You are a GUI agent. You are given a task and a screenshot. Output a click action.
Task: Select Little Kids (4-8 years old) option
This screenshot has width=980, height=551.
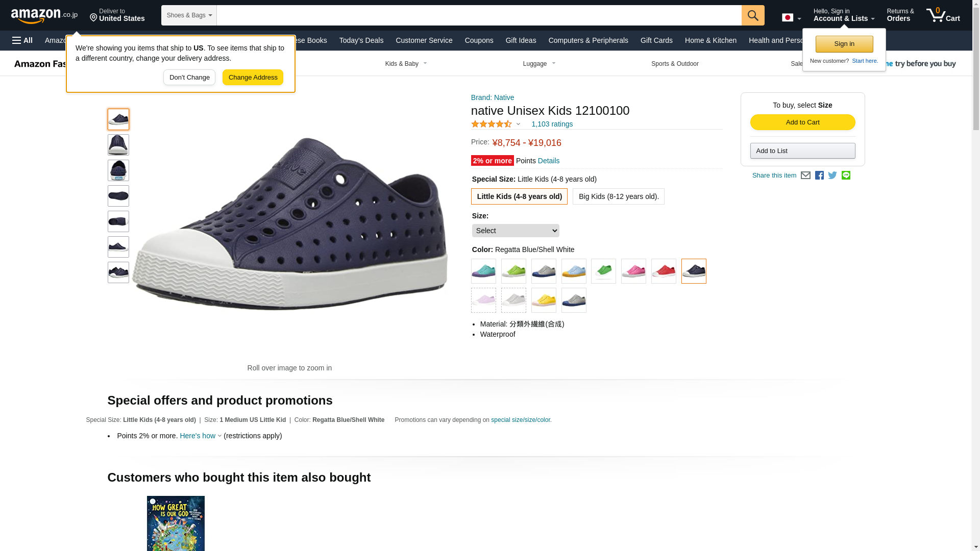pyautogui.click(x=519, y=196)
